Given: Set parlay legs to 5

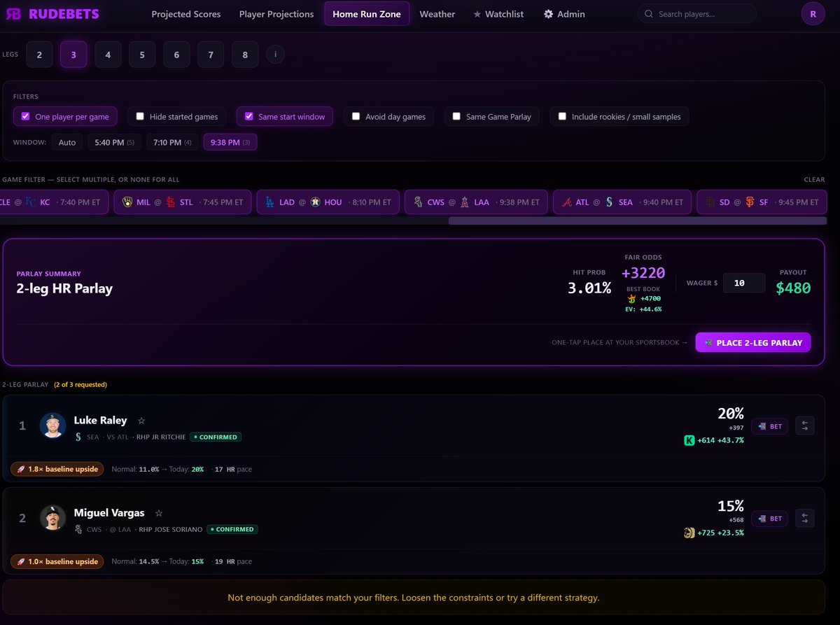Looking at the screenshot, I should pos(142,55).
